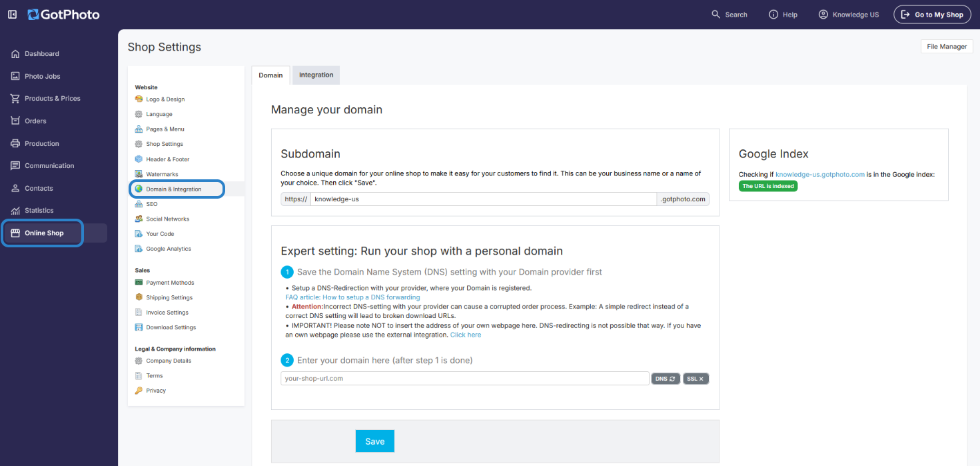
Task: Click the Domain & Integration globe icon
Action: click(139, 189)
